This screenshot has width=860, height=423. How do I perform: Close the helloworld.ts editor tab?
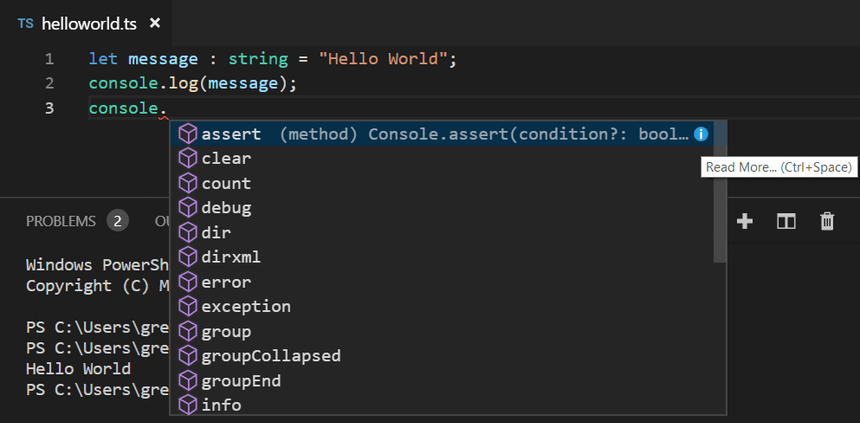[x=154, y=22]
